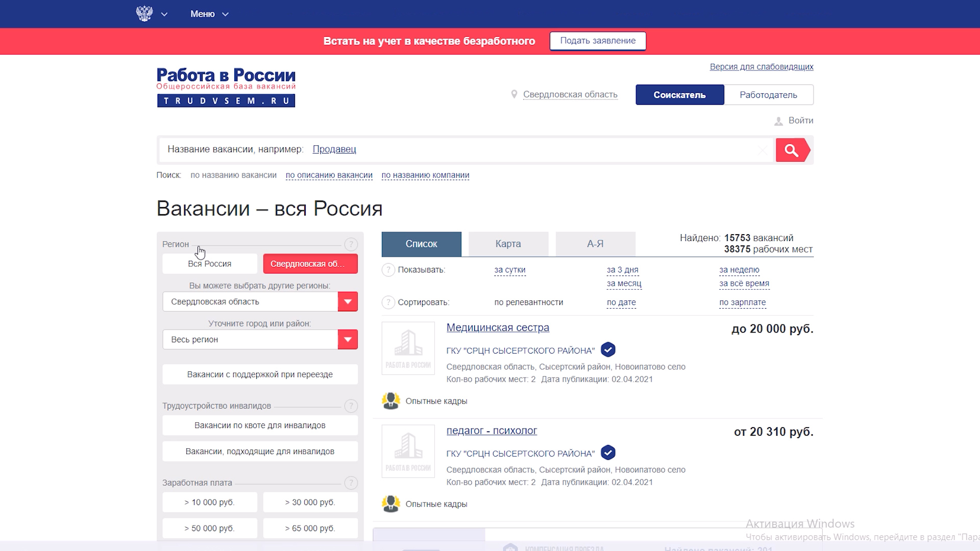Click Медицинская сестра company logo thumbnail
The width and height of the screenshot is (980, 551).
coord(408,348)
